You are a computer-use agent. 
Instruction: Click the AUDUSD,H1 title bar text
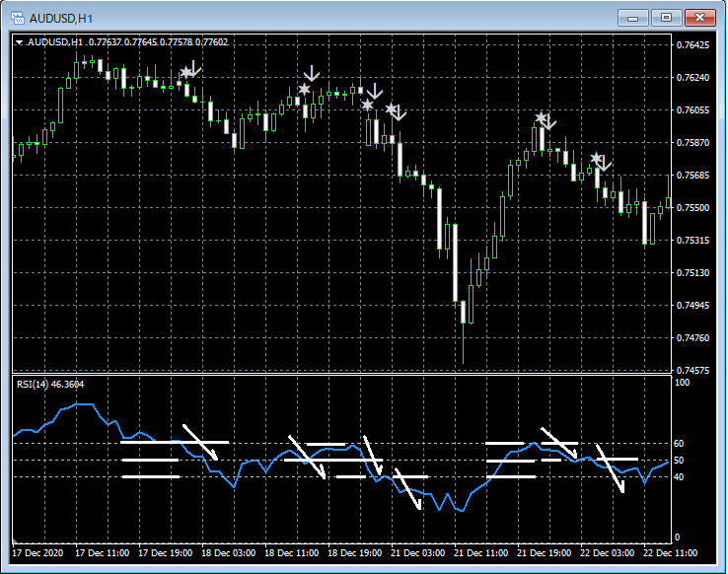[x=61, y=19]
